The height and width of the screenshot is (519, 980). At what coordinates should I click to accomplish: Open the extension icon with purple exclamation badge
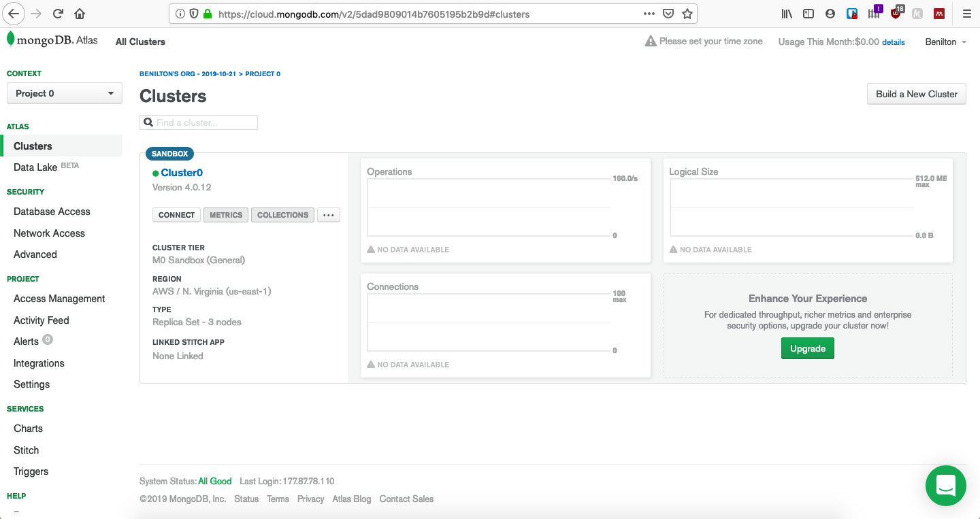tap(875, 12)
